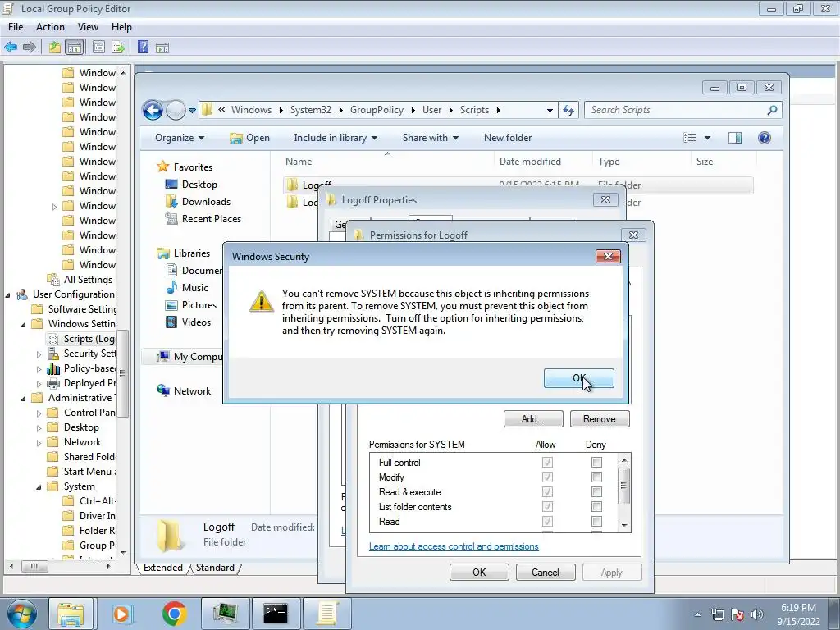This screenshot has height=630, width=840.
Task: Click the Back arrow in Group Policy toolbar
Action: (11, 47)
